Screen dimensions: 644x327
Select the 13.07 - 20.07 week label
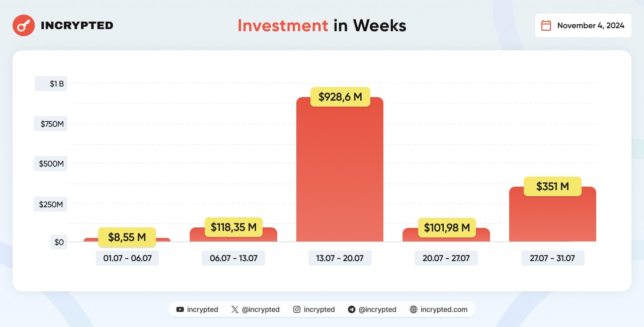pyautogui.click(x=340, y=258)
